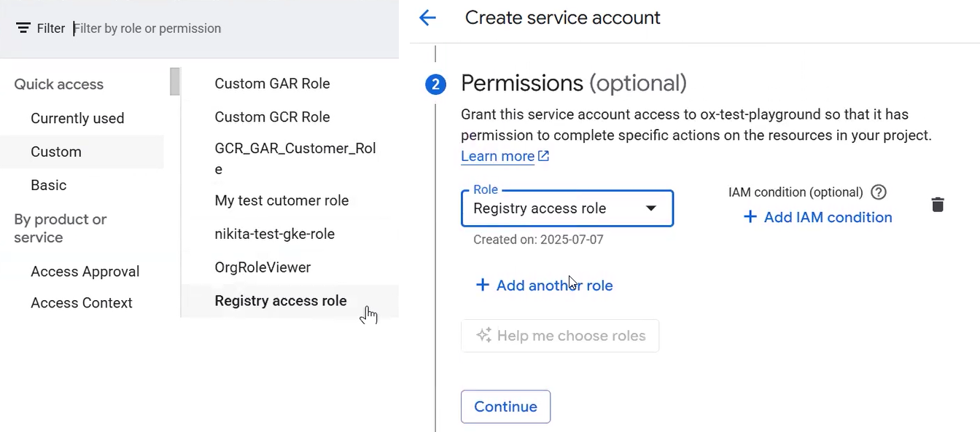Focus the Filter by role input field
The image size is (980, 432).
point(219,28)
